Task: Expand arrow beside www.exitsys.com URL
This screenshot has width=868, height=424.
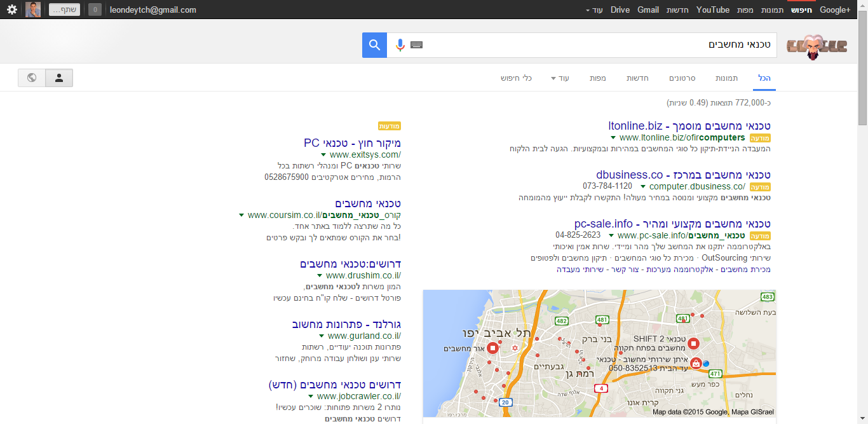Action: [323, 155]
